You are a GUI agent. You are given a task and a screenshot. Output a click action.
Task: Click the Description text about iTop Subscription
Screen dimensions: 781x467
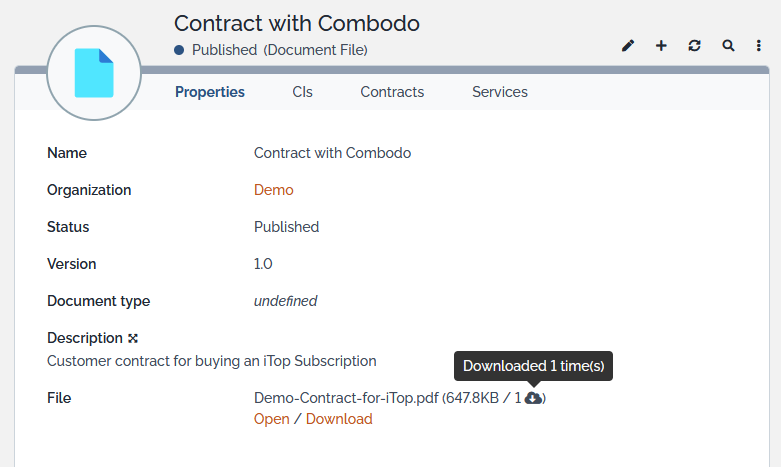tap(212, 361)
